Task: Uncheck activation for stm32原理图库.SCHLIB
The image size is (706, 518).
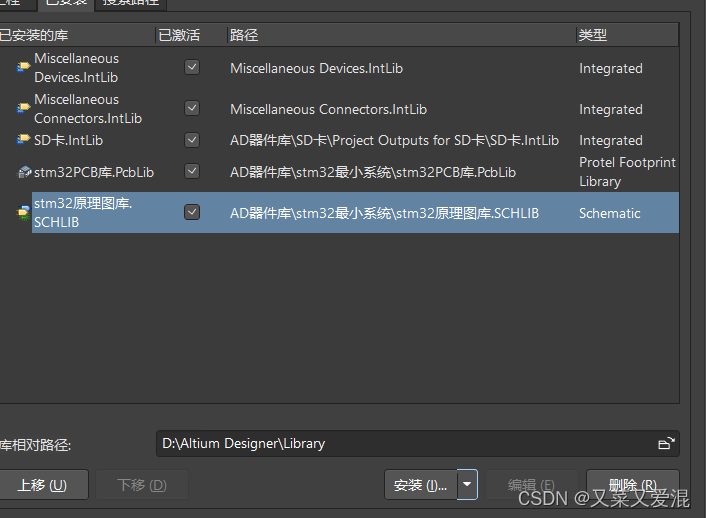Action: point(192,212)
